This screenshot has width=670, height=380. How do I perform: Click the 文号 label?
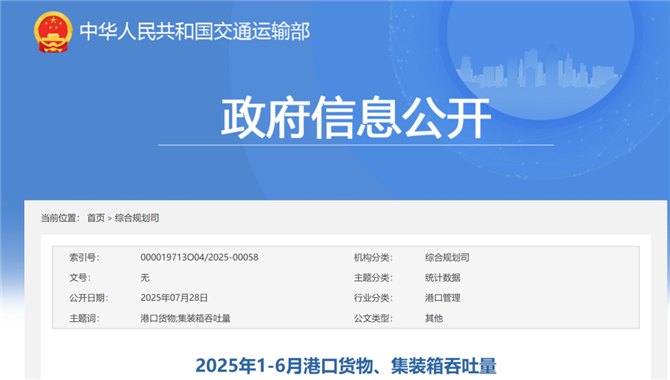click(79, 278)
